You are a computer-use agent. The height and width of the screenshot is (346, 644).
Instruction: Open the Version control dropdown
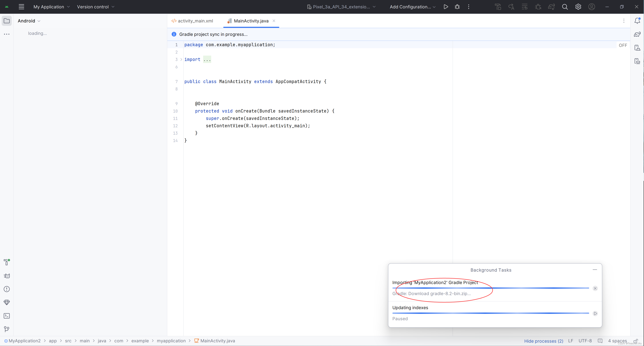point(96,7)
